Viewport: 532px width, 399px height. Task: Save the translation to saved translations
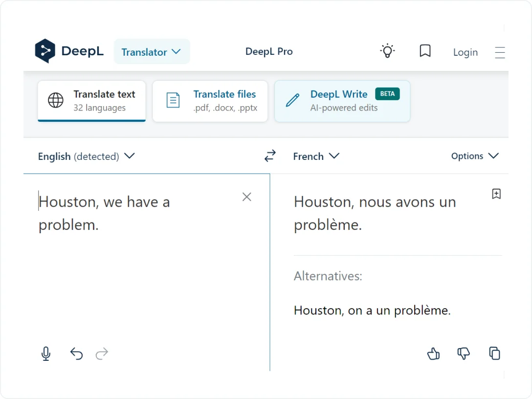(496, 194)
